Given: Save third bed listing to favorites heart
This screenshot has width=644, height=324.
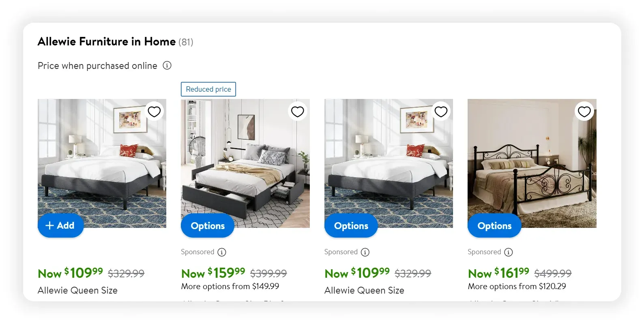Looking at the screenshot, I should click(441, 112).
